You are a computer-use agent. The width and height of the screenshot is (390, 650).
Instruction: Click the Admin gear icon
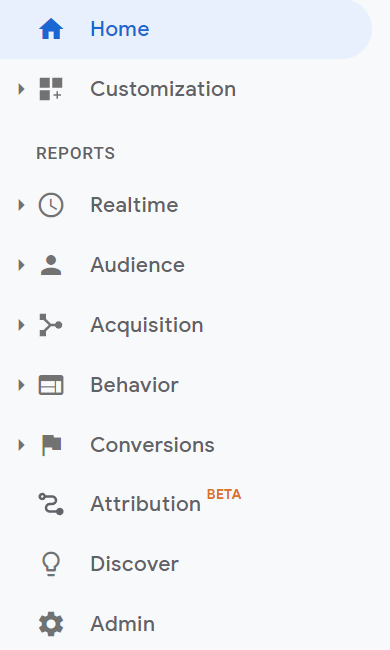(51, 624)
